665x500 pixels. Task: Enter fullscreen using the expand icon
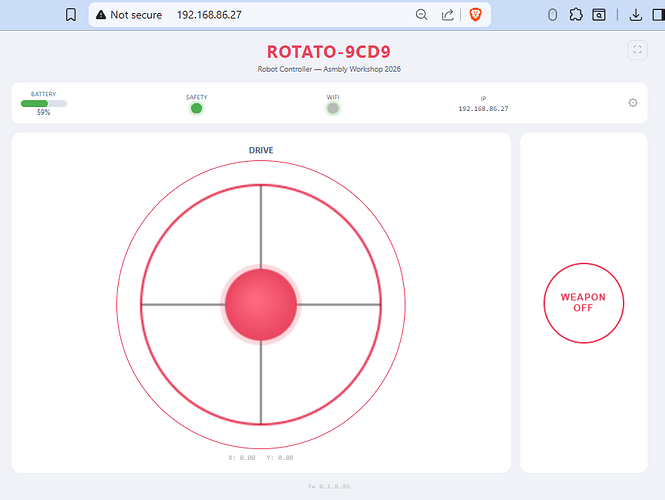coord(637,50)
